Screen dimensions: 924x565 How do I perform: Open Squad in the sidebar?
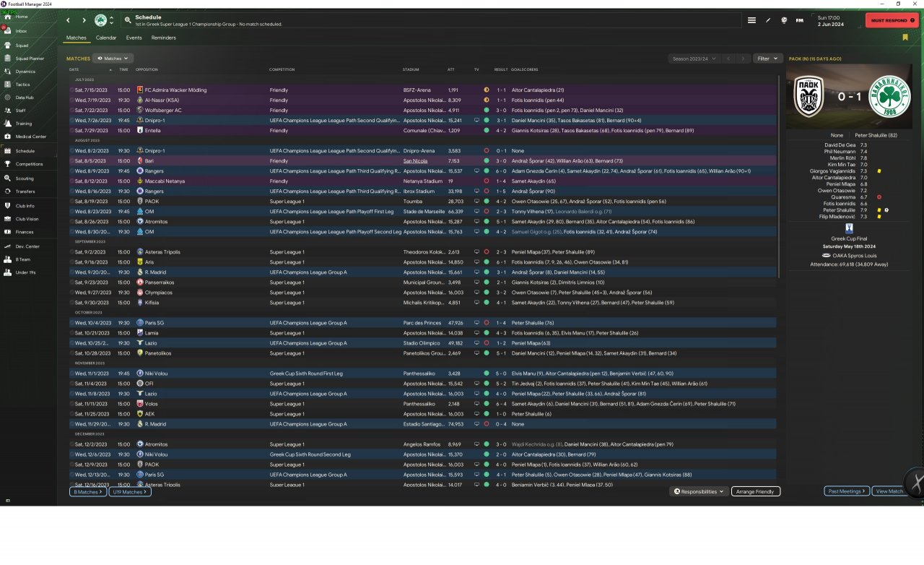tap(29, 45)
